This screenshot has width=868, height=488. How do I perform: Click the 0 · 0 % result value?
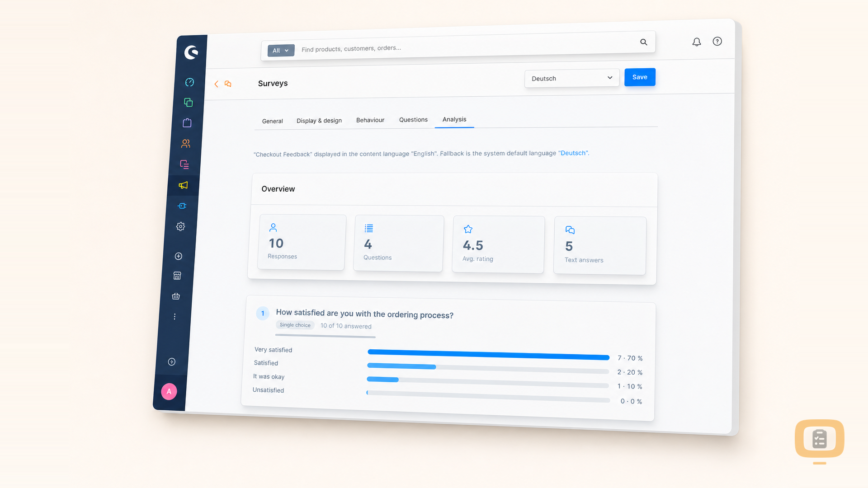point(631,401)
